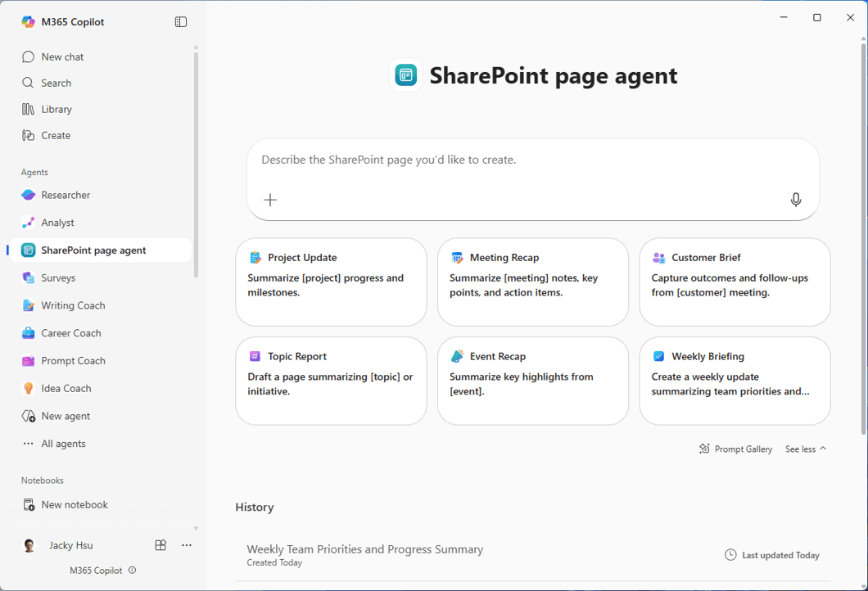Select the Meeting Recap prompt card
The height and width of the screenshot is (591, 868).
click(x=532, y=282)
